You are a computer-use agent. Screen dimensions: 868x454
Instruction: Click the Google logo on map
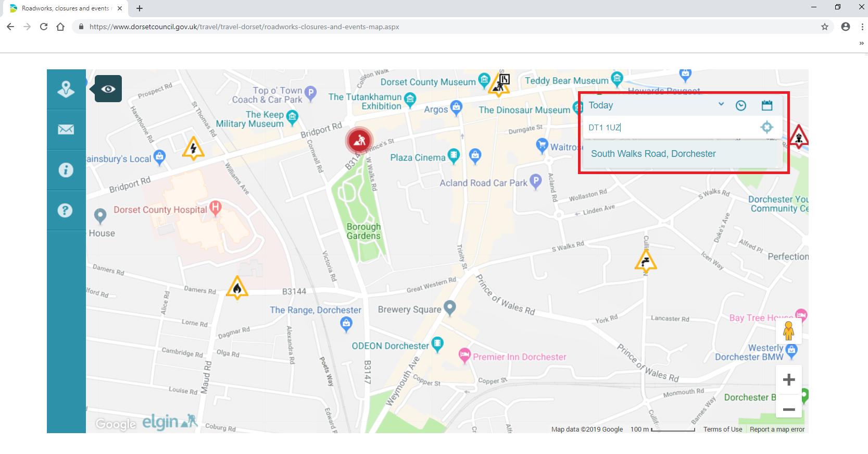[x=116, y=424]
